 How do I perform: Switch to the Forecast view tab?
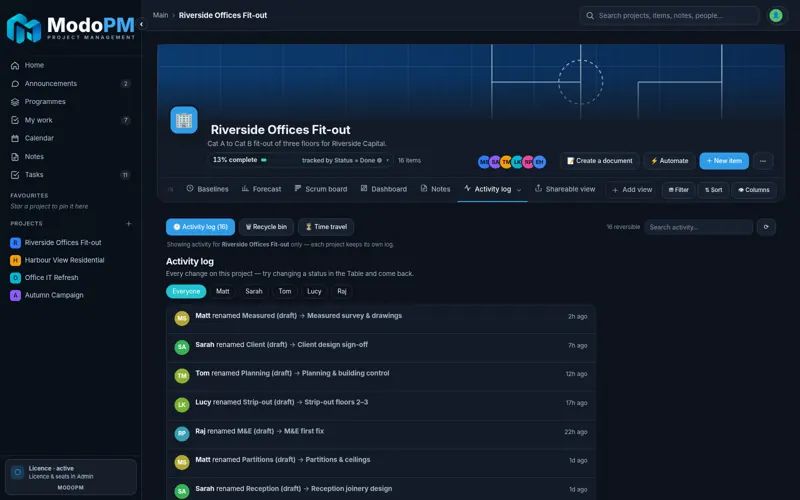pyautogui.click(x=261, y=189)
